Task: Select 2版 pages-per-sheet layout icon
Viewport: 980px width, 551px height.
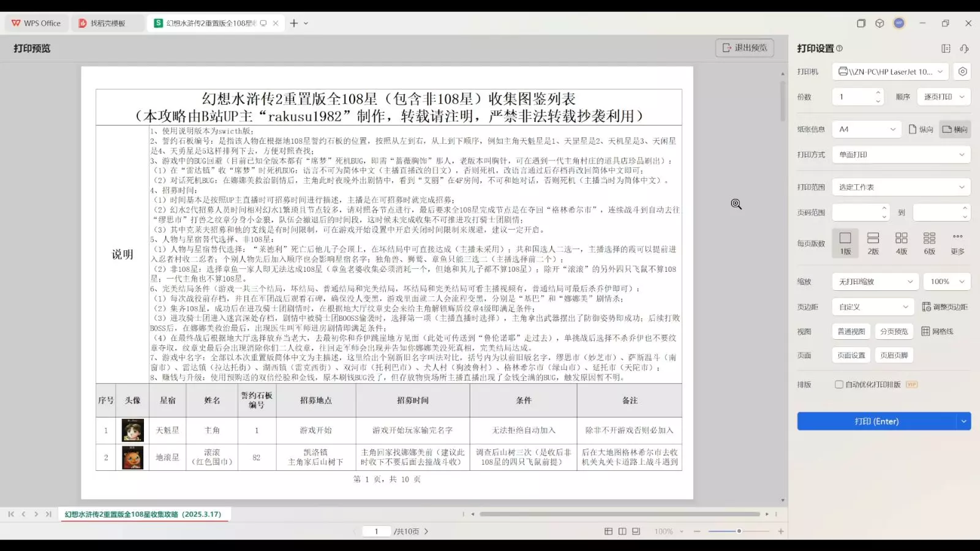Action: tap(873, 243)
